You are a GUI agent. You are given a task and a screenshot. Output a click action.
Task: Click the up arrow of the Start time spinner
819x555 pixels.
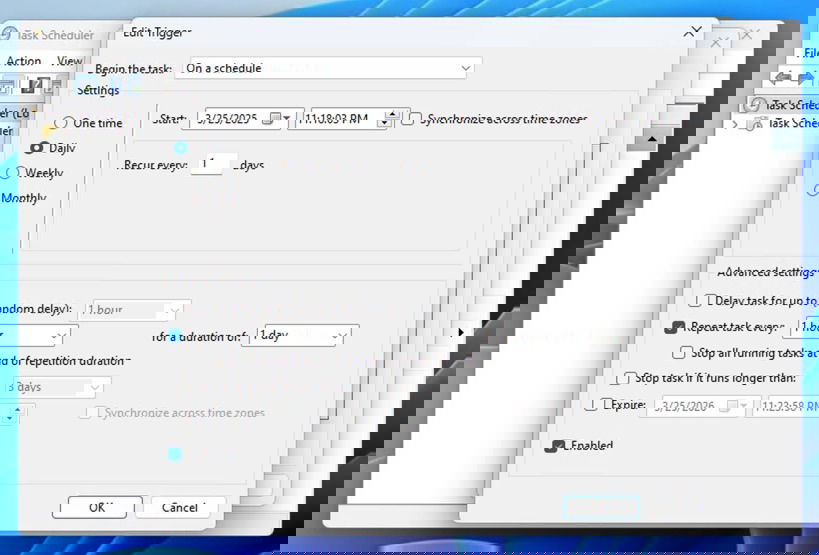point(392,113)
